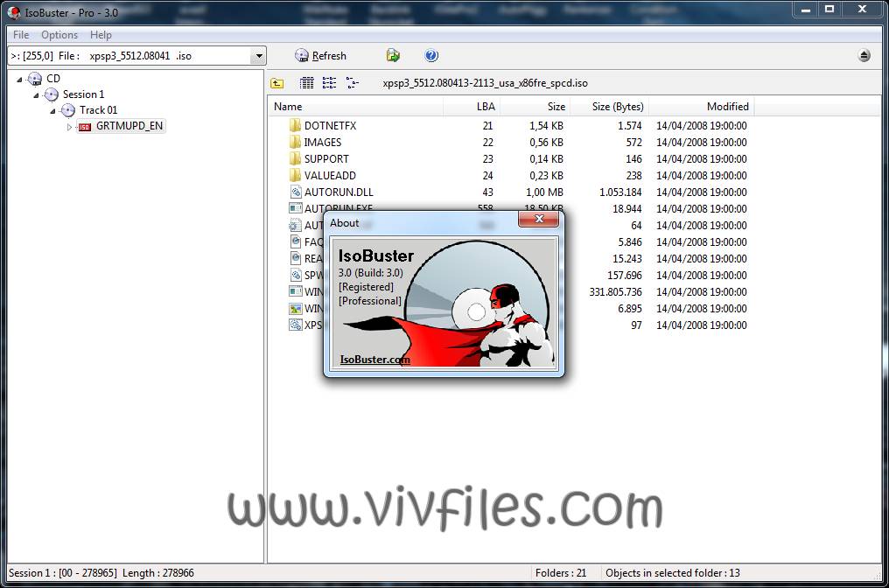The width and height of the screenshot is (889, 588).
Task: Switch to small icons view icon
Action: pos(329,83)
